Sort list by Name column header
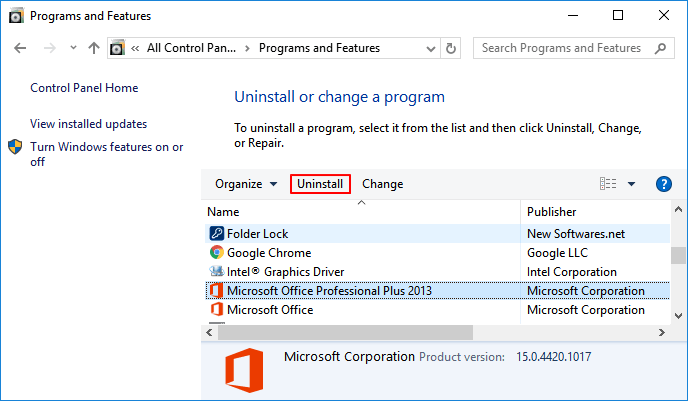This screenshot has width=688, height=401. click(224, 212)
